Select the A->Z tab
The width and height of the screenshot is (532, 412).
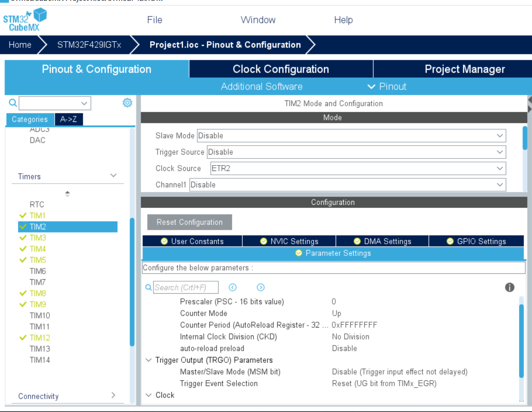click(x=69, y=119)
